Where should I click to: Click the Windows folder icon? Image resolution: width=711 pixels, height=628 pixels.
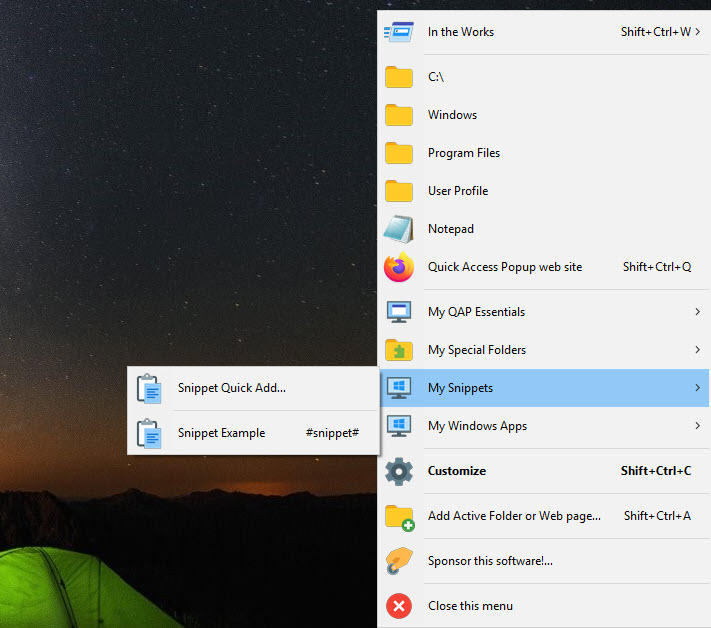(x=399, y=115)
